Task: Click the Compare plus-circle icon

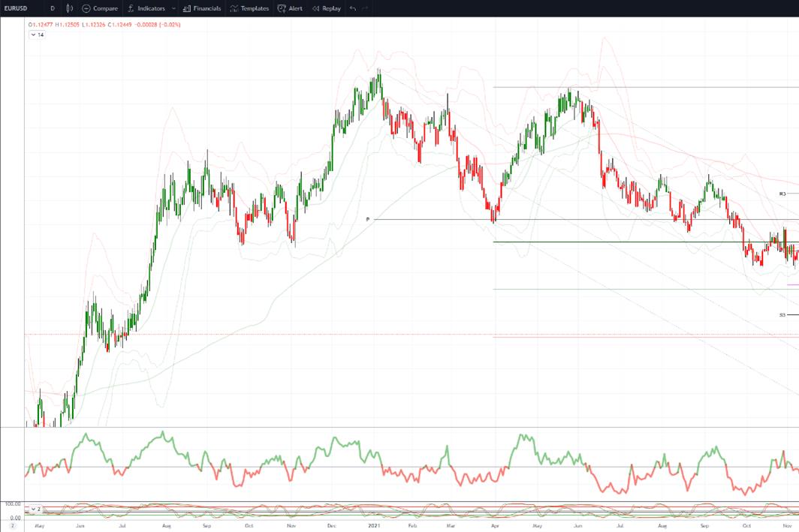Action: [x=86, y=9]
